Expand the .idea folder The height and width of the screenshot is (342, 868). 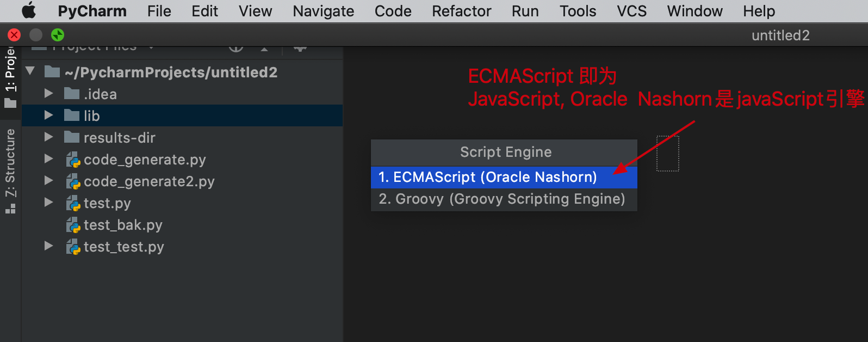(48, 94)
